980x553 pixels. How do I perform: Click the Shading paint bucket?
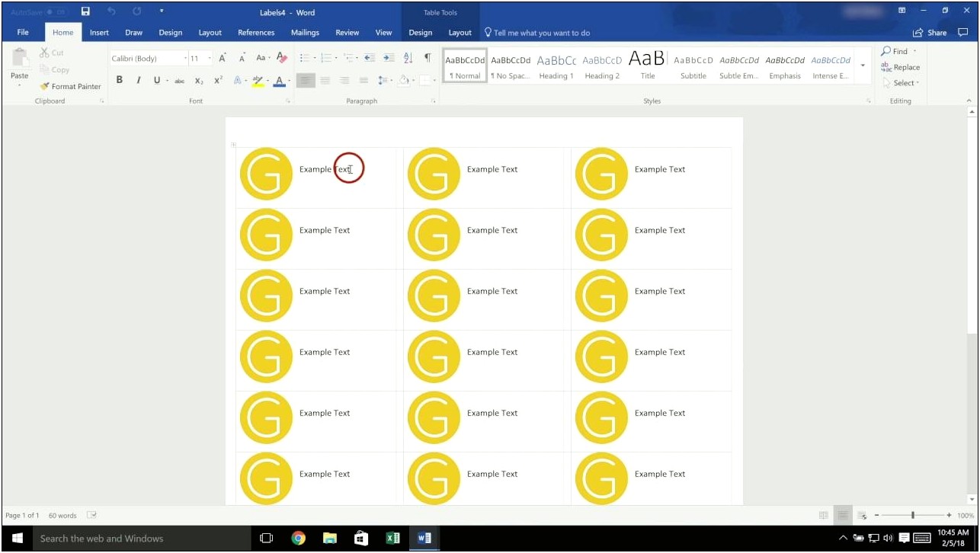click(x=404, y=80)
